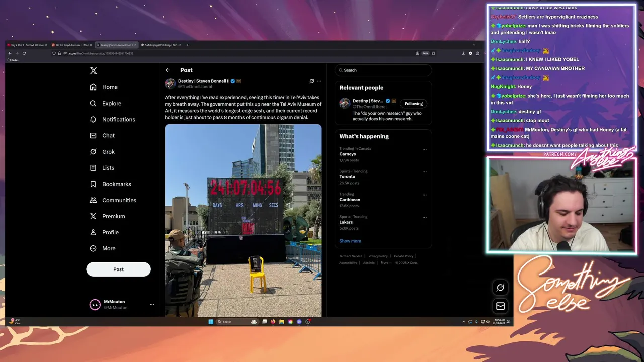This screenshot has height=362, width=644.
Task: Open Grok from the sidebar
Action: pos(102,151)
